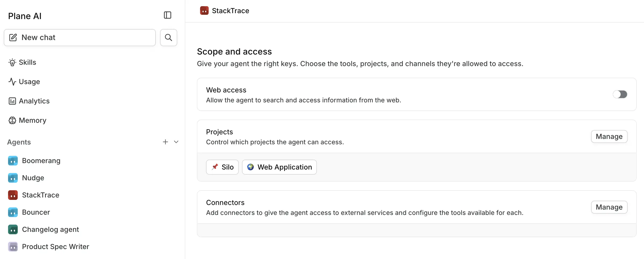Click the Product Spec Writer avatar icon
The width and height of the screenshot is (644, 259).
pyautogui.click(x=13, y=247)
